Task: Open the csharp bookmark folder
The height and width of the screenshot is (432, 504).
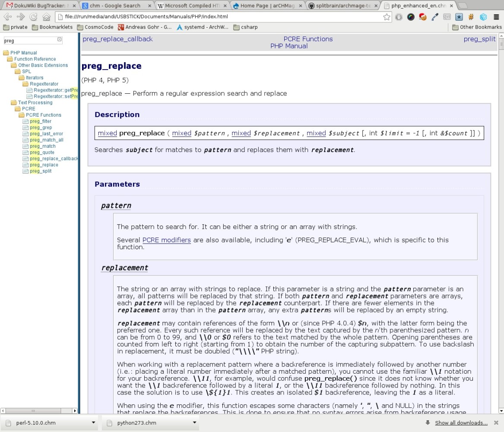Action: pyautogui.click(x=246, y=27)
